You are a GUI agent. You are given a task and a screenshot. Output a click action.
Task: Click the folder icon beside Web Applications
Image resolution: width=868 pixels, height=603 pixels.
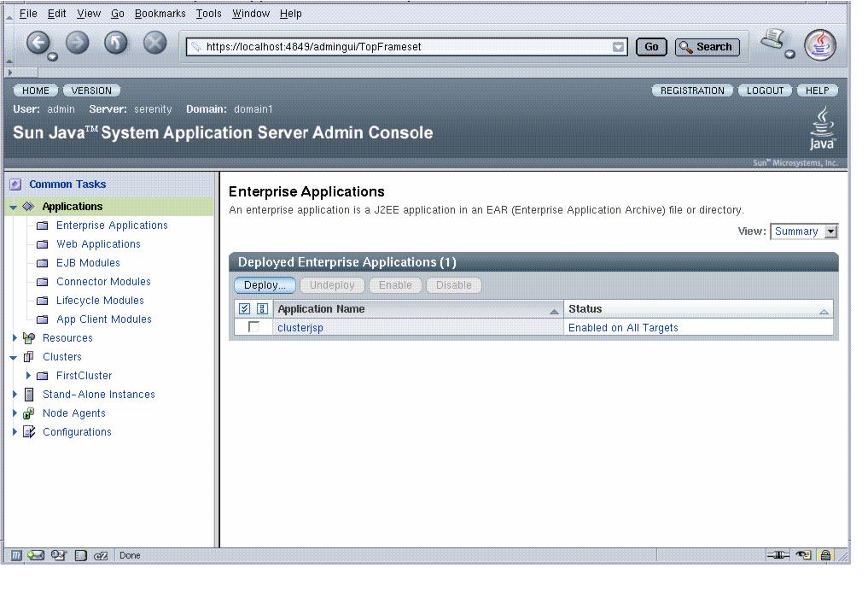coord(42,245)
